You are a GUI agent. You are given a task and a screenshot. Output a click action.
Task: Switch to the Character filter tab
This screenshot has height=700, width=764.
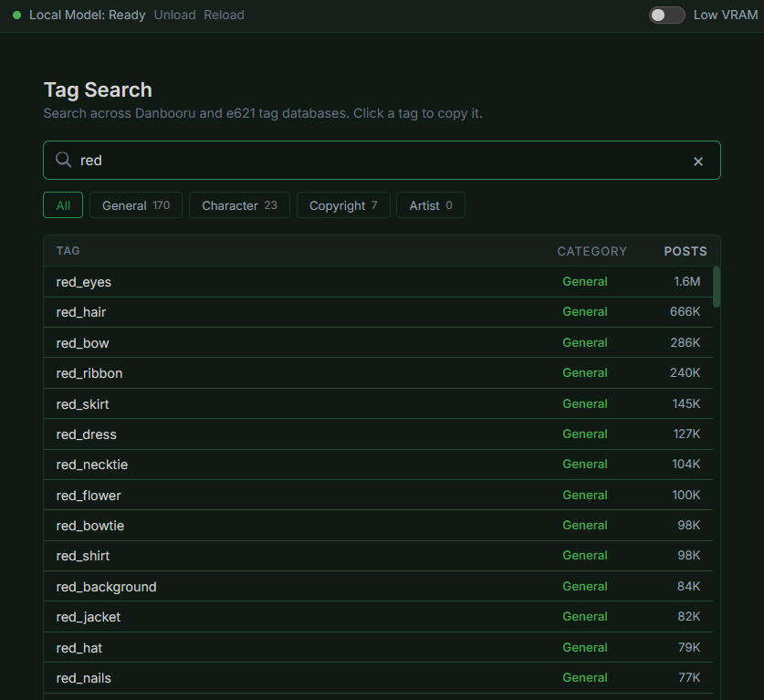tap(239, 205)
